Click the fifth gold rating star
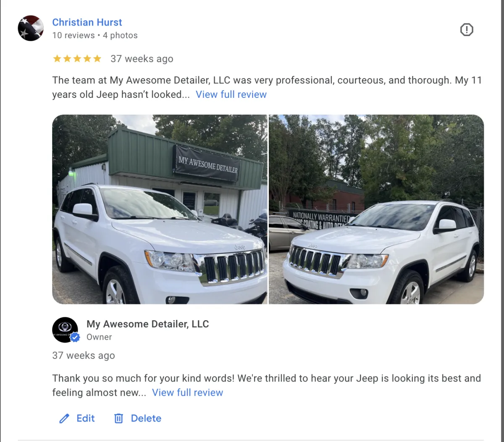This screenshot has height=442, width=504. pos(97,59)
